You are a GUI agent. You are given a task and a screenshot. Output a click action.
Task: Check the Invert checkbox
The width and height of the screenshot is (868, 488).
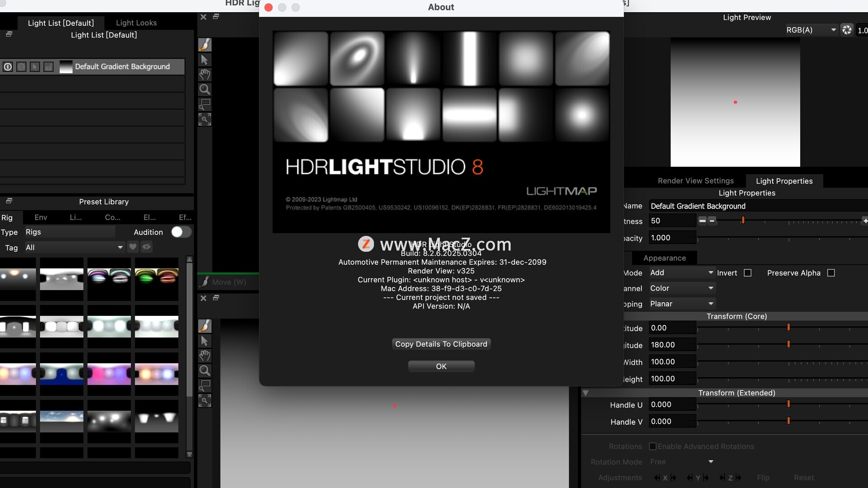point(748,273)
